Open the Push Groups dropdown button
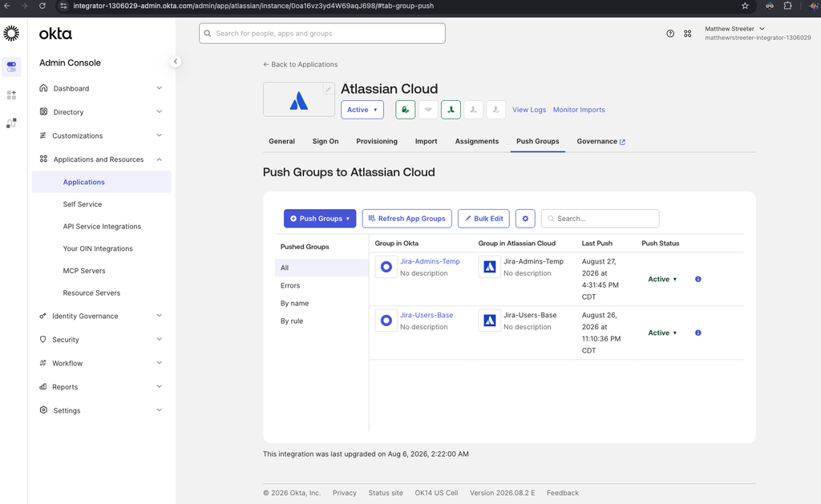The width and height of the screenshot is (821, 504). [320, 219]
